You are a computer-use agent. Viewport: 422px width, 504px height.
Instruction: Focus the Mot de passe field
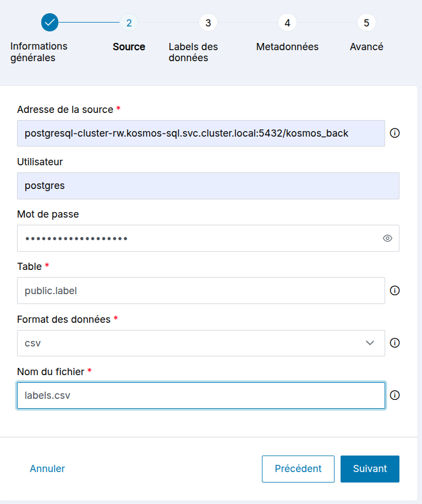[x=198, y=238]
